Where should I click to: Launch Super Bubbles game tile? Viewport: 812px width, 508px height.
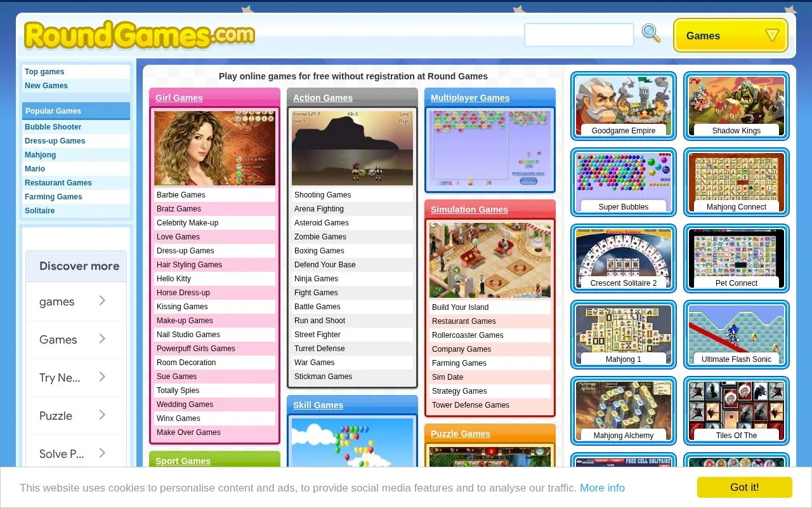coord(624,182)
